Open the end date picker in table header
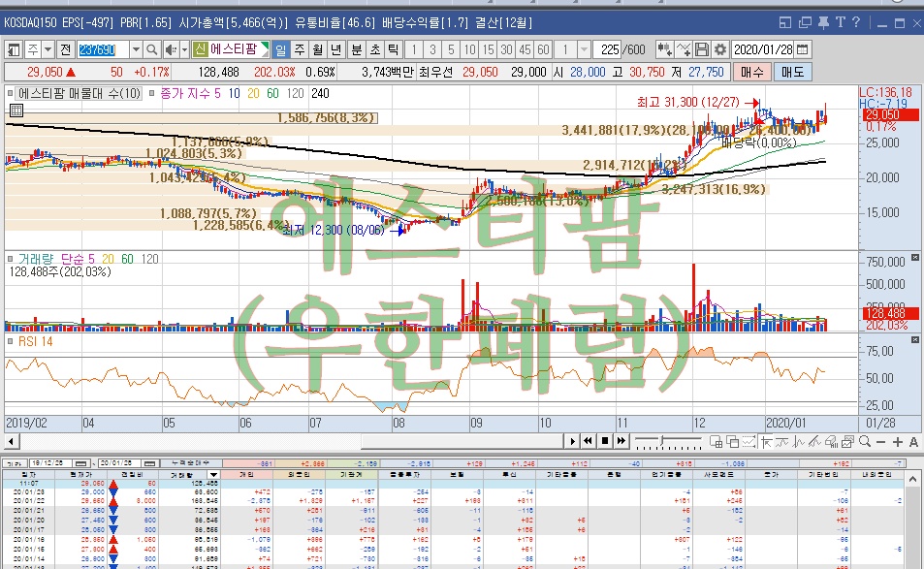The image size is (924, 569). coord(150,463)
